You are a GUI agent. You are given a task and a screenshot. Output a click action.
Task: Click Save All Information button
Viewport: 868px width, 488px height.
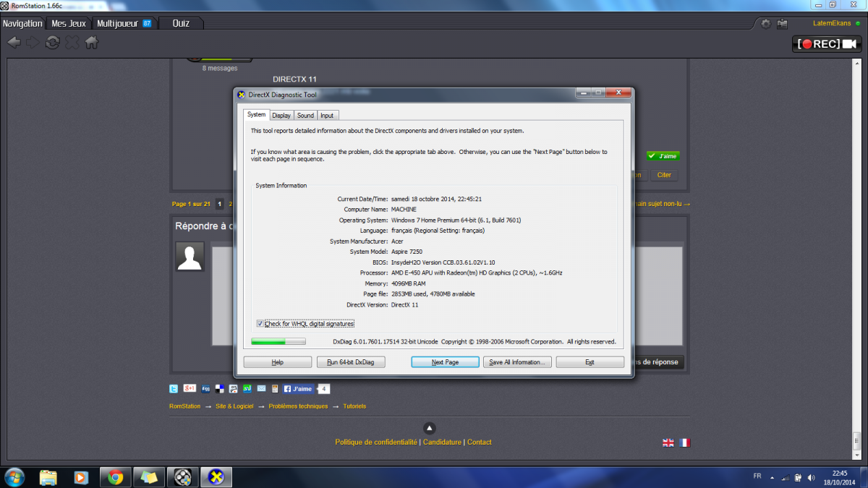[x=517, y=362]
